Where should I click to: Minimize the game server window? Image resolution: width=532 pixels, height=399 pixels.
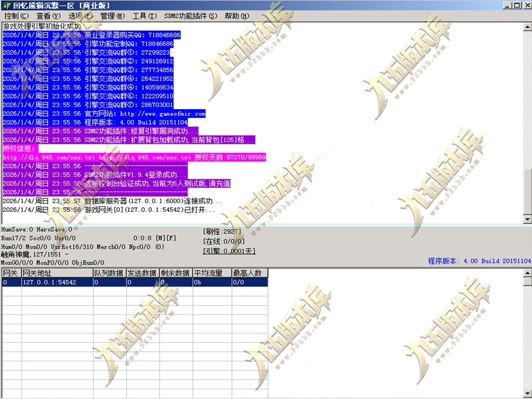pyautogui.click(x=506, y=5)
